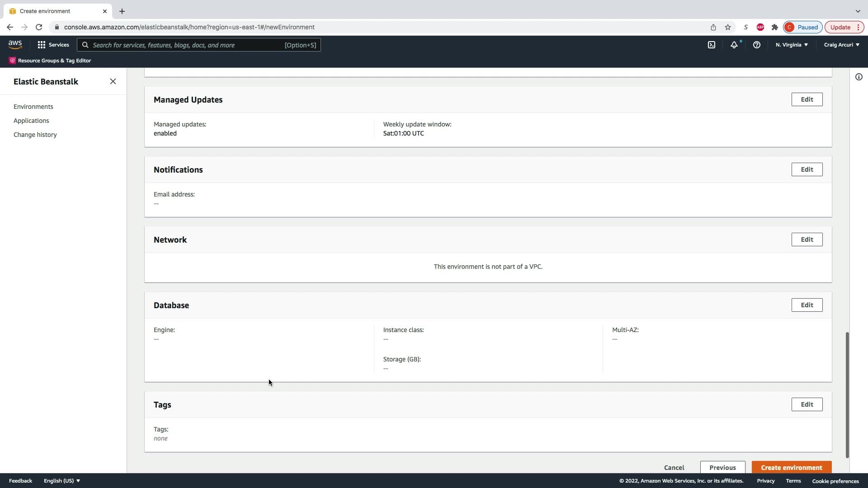Close the Elastic Beanstalk side panel

113,81
